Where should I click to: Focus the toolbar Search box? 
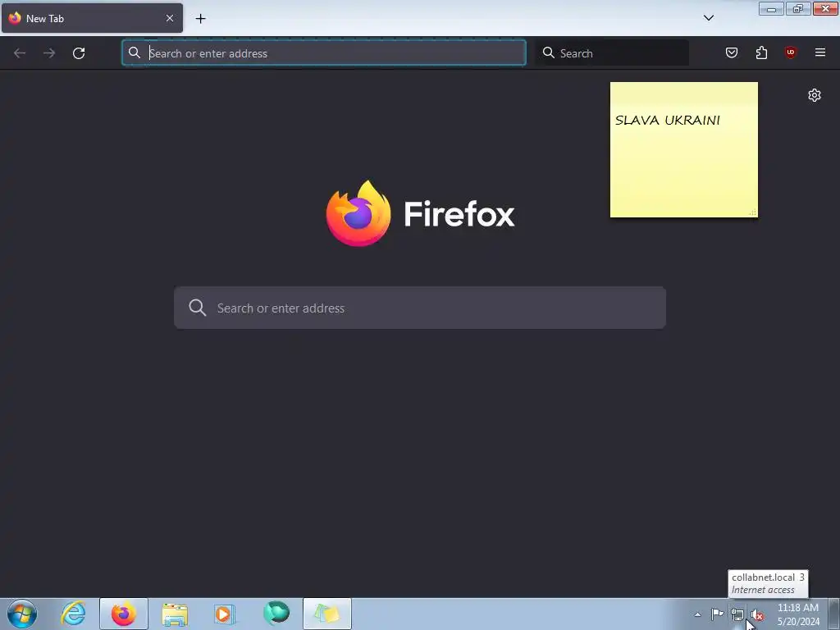(612, 53)
